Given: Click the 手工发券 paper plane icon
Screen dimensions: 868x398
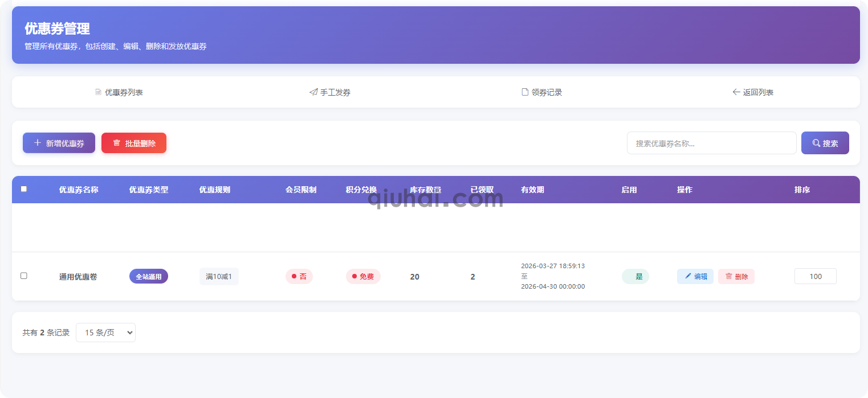Looking at the screenshot, I should (313, 91).
